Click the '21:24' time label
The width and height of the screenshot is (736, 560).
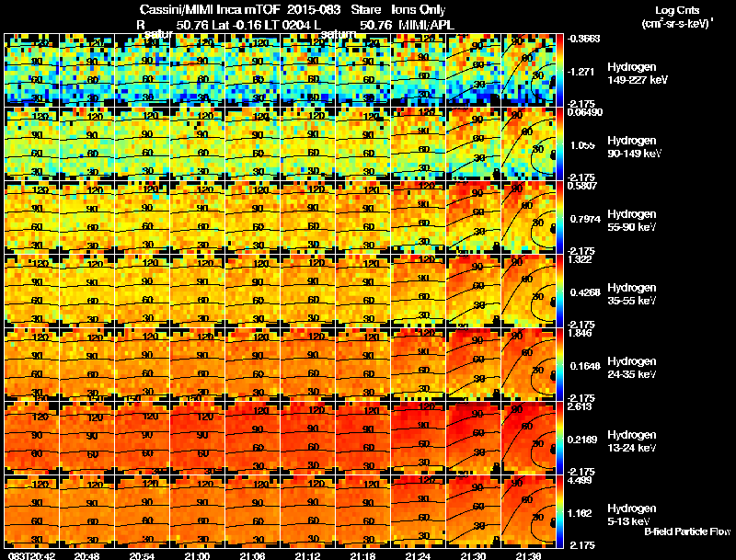click(x=418, y=555)
